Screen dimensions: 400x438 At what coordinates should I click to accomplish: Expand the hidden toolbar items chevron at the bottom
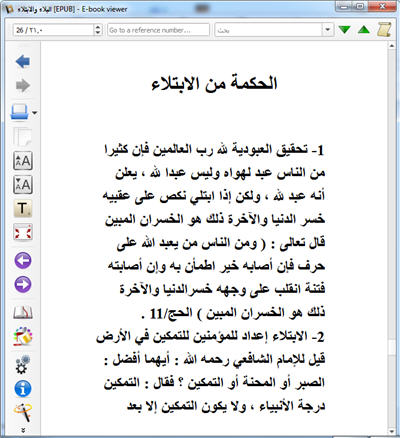(x=23, y=430)
